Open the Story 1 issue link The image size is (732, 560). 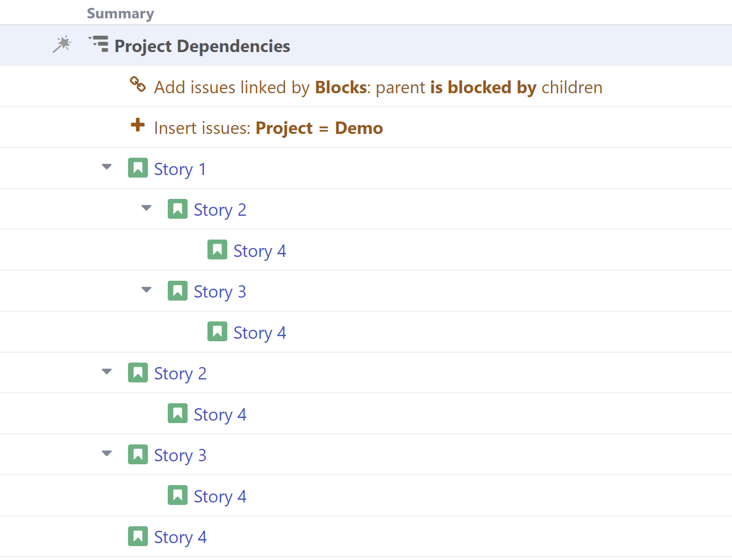180,169
